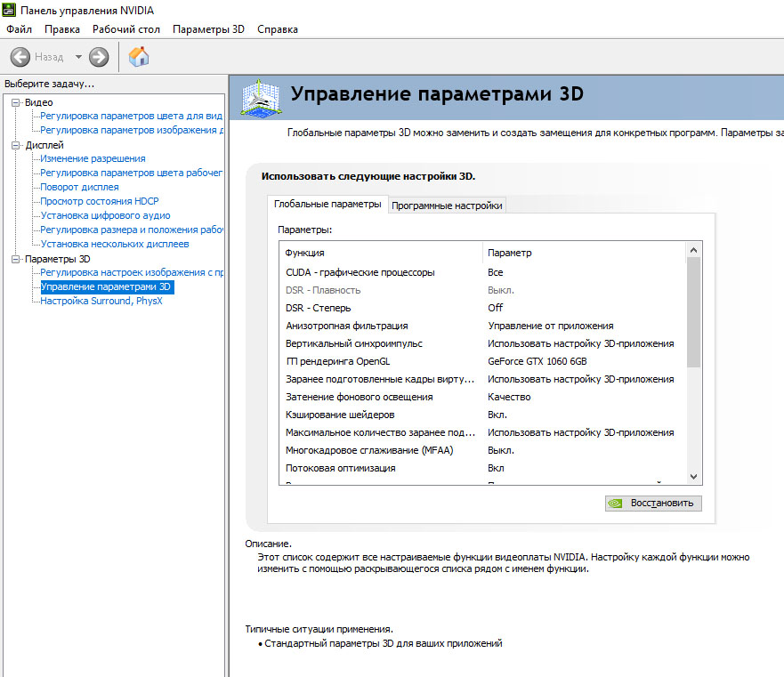The height and width of the screenshot is (677, 784).
Task: Click the Восстановить button
Action: (x=653, y=503)
